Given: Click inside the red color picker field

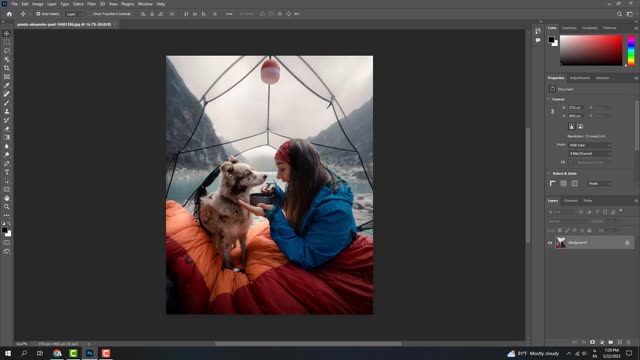Looking at the screenshot, I should (x=591, y=50).
